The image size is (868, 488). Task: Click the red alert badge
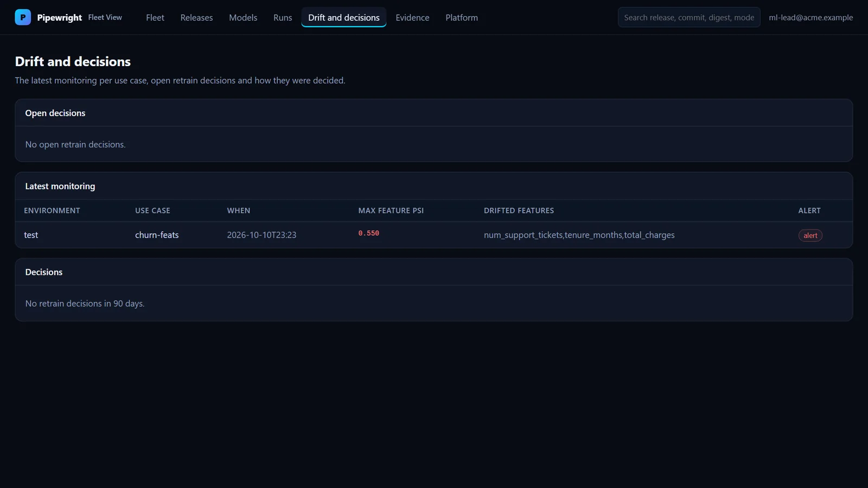[810, 235]
